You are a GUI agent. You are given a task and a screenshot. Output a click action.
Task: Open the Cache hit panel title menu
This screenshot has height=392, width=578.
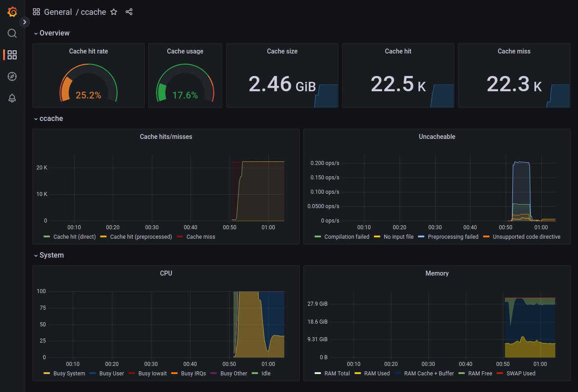[x=398, y=51]
